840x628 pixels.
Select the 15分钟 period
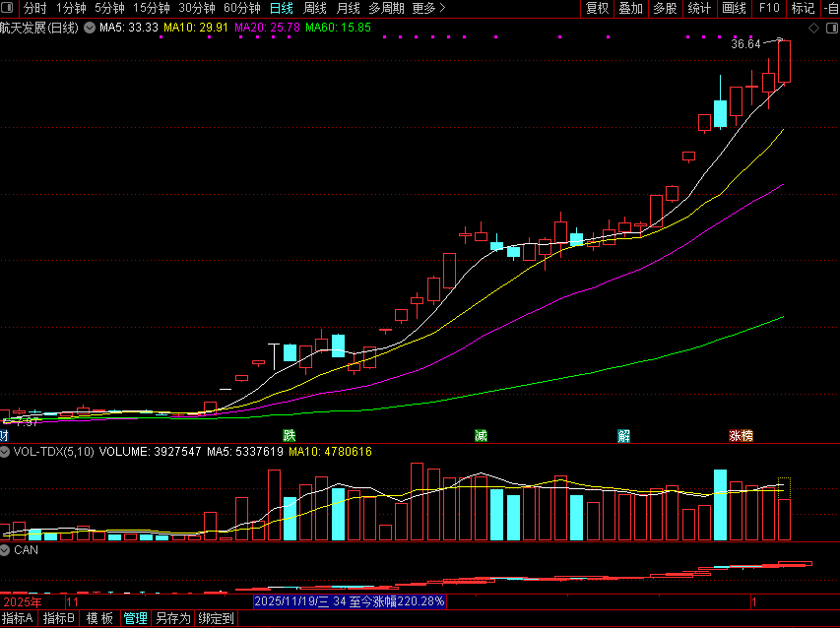click(152, 9)
